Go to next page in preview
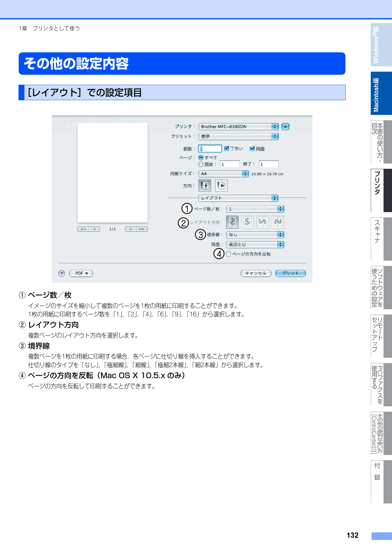Image resolution: width=392 pixels, height=555 pixels. pos(131,229)
